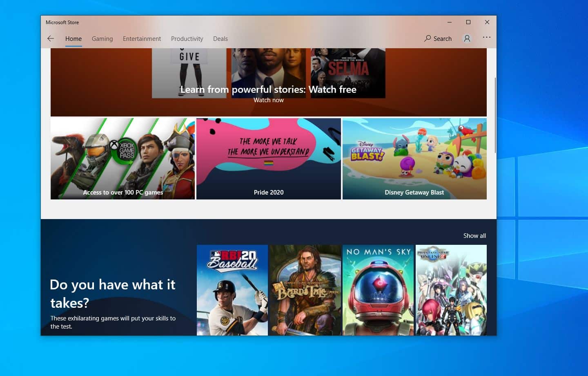Minimize the Microsoft Store window
The image size is (588, 376).
[x=450, y=22]
